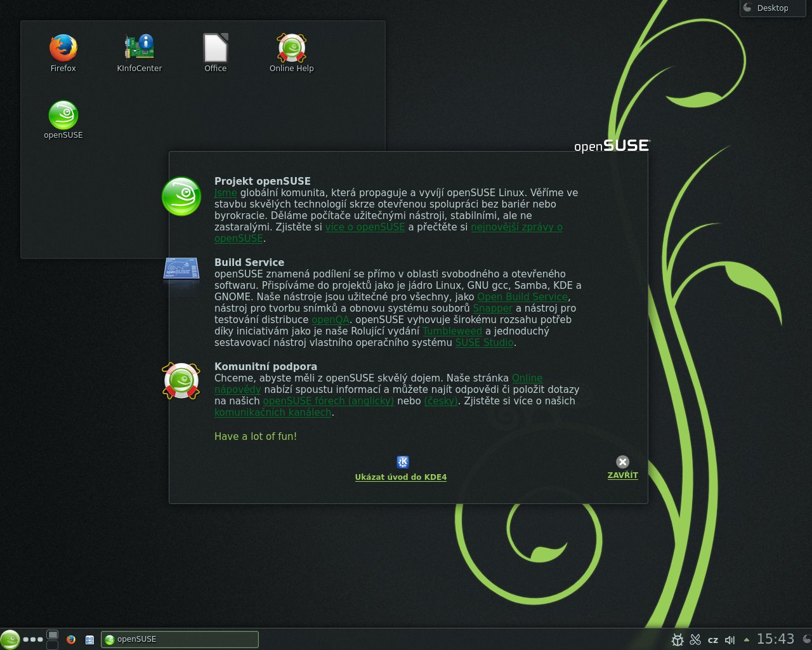
Task: Click the three-dot activities icon in taskbar
Action: point(33,639)
